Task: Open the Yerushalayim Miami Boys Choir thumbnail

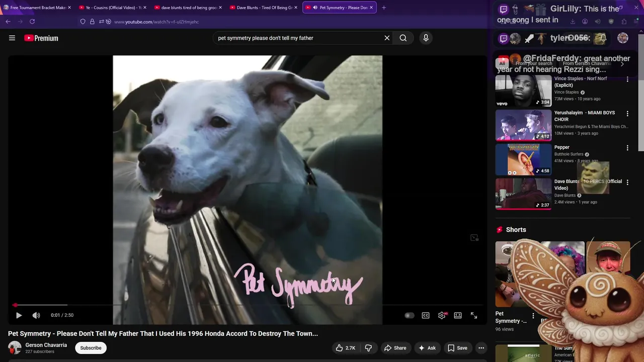Action: 523,125
